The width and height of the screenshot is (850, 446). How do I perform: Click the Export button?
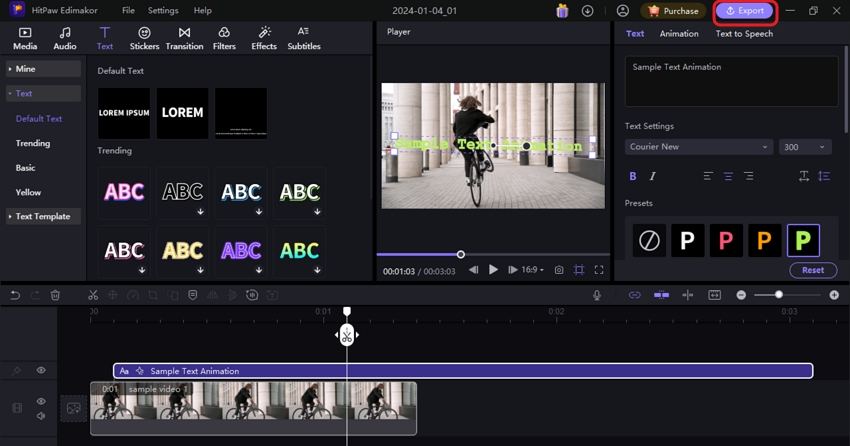(744, 11)
